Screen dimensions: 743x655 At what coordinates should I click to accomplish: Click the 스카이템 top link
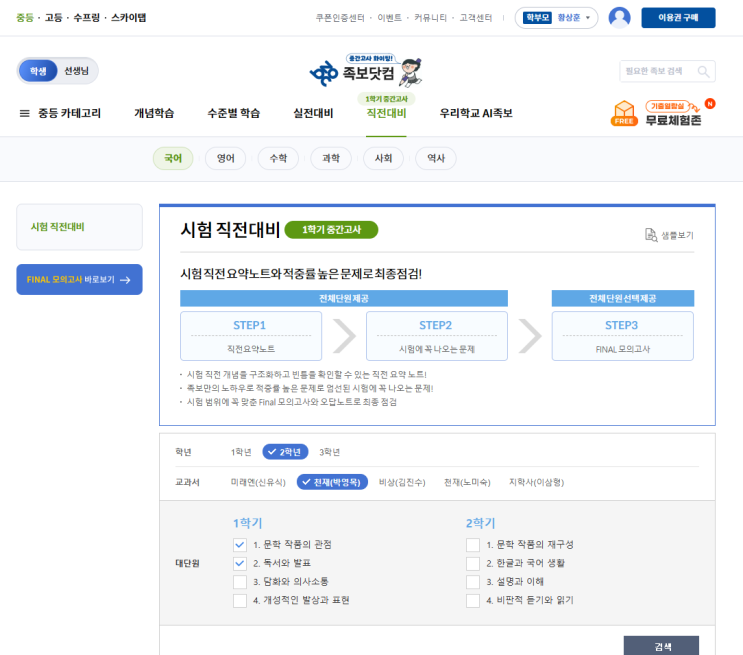click(x=128, y=18)
